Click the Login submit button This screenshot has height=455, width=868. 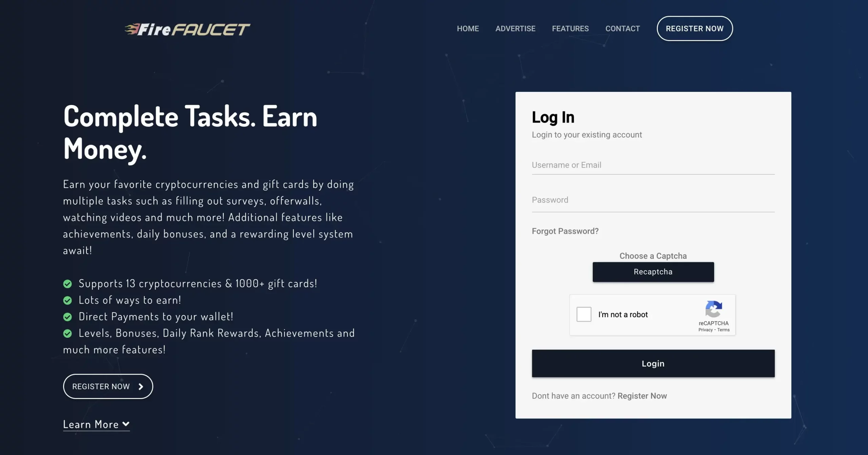[653, 363]
